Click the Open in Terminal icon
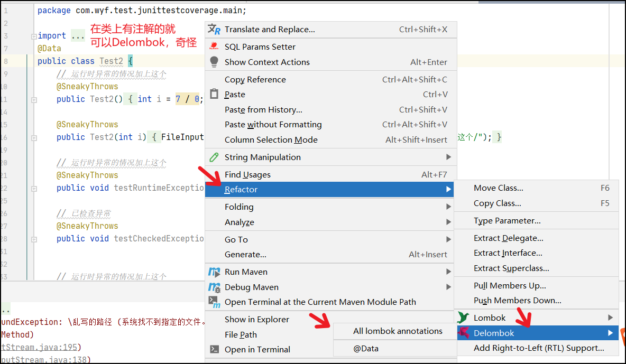Viewport: 626px width, 364px height. coord(214,349)
